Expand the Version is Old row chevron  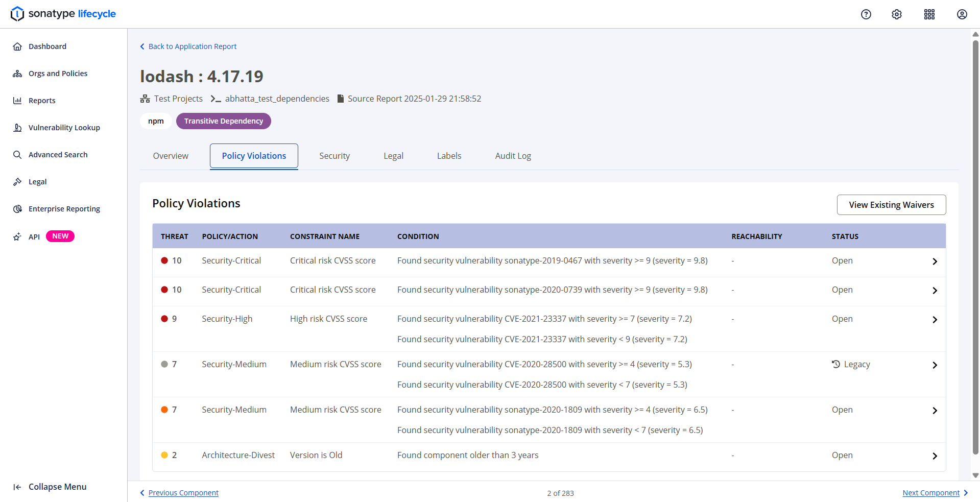point(935,456)
